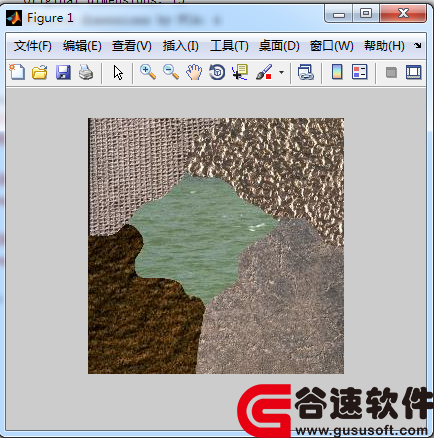The image size is (434, 438).
Task: Click Hide Plot Tools icon
Action: click(391, 72)
